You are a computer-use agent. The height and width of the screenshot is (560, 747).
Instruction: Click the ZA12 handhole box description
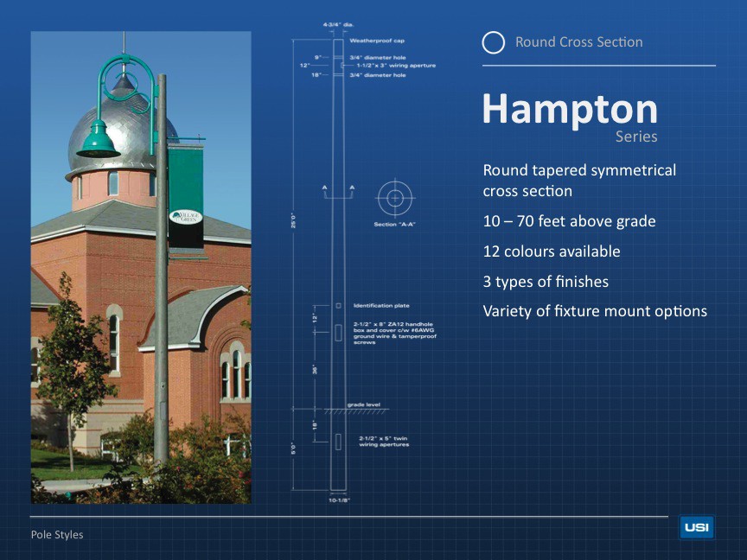[395, 333]
